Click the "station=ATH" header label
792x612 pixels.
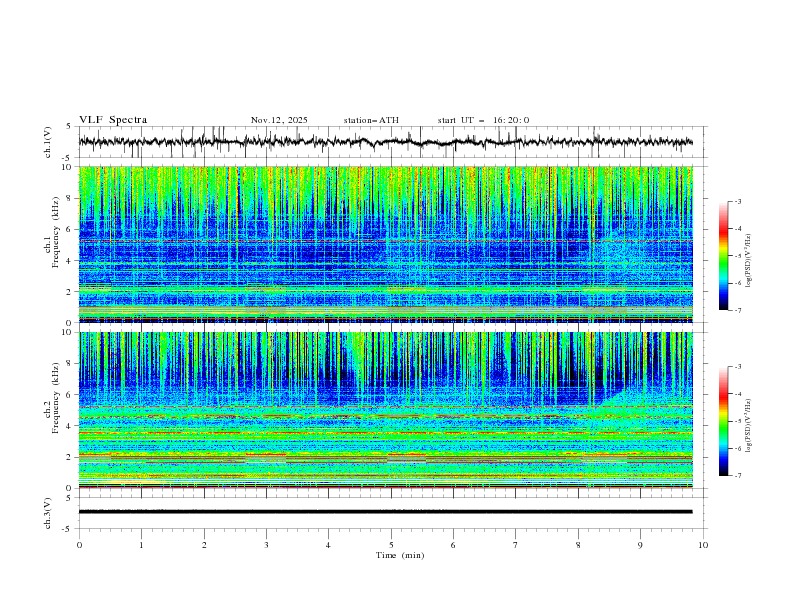pos(371,120)
